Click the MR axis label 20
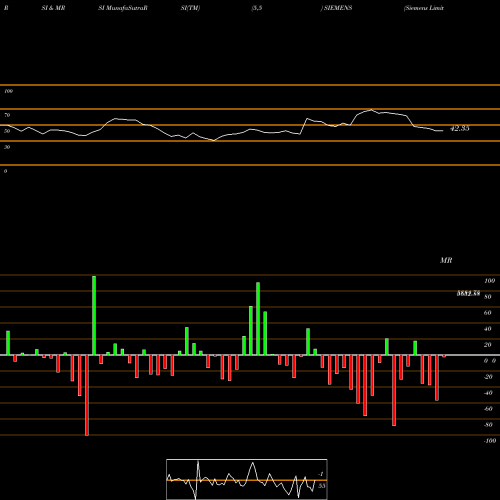Viewport: 500px width, 500px height. (x=487, y=345)
